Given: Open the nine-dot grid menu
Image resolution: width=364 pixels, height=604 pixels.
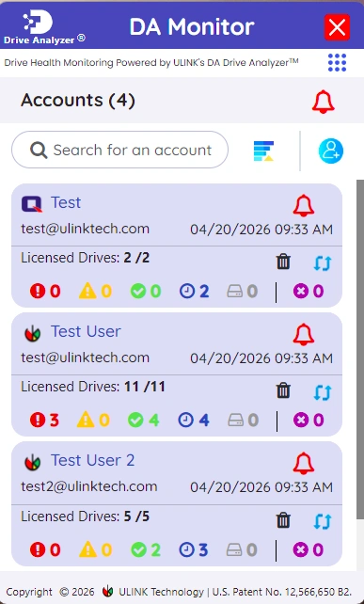Looking at the screenshot, I should coord(337,62).
